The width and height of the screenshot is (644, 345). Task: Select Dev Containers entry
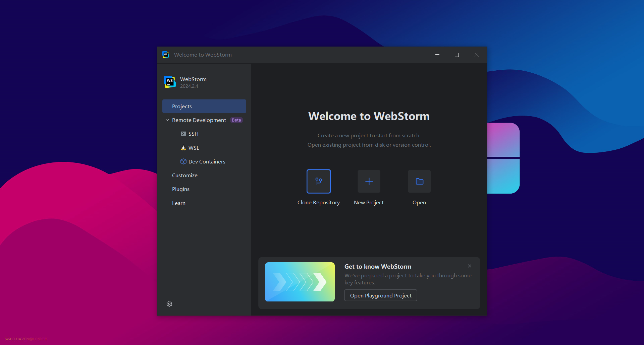pyautogui.click(x=204, y=161)
